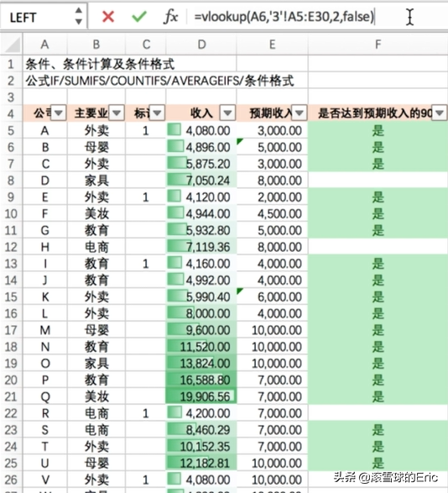Cancel the formula entry with red X

coord(108,17)
